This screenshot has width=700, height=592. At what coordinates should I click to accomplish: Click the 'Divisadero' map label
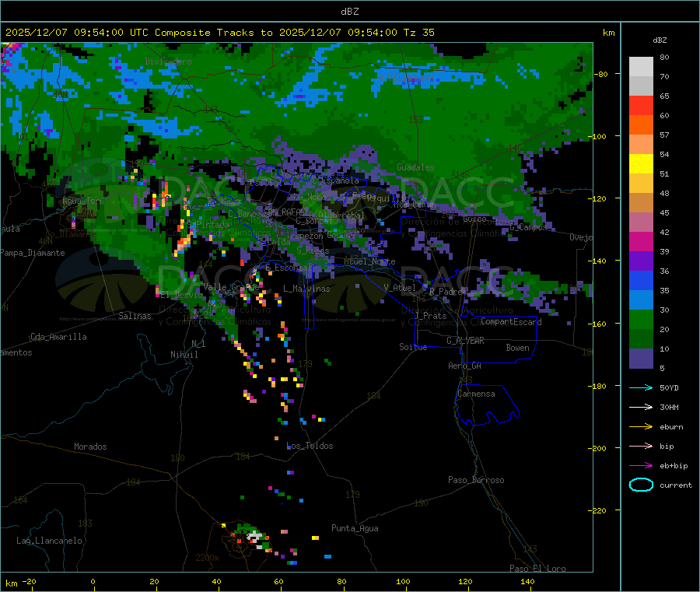click(168, 61)
